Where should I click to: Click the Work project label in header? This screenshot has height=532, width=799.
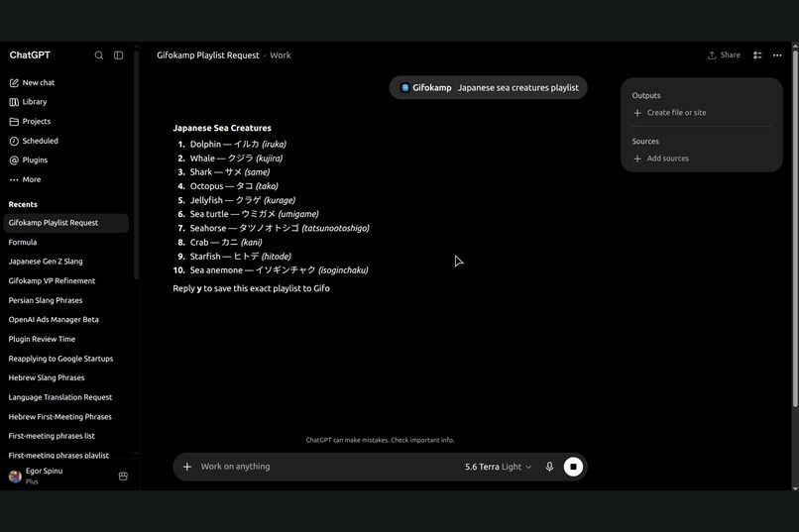point(281,54)
